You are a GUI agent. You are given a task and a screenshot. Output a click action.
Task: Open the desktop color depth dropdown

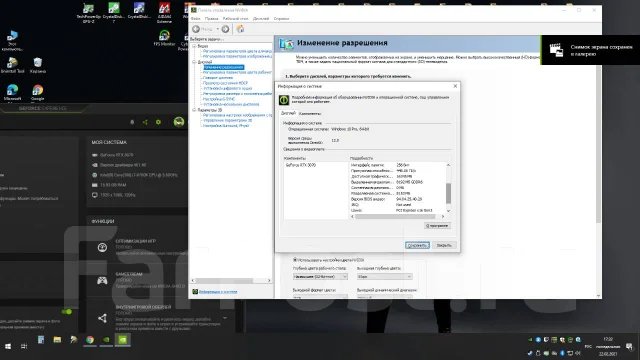tap(320, 277)
